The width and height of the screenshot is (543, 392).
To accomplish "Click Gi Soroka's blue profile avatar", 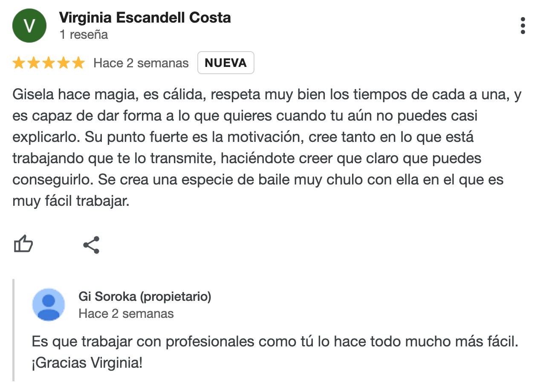I will click(x=49, y=305).
